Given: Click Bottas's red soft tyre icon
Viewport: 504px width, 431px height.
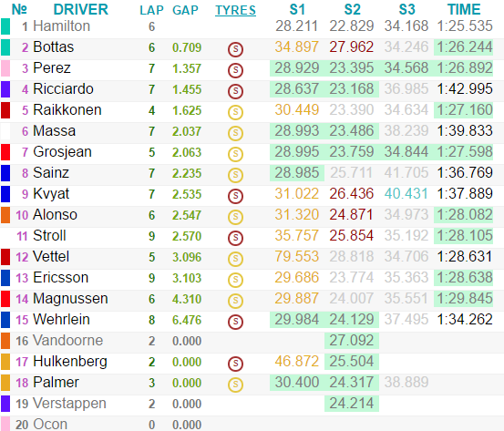Looking at the screenshot, I should (235, 49).
